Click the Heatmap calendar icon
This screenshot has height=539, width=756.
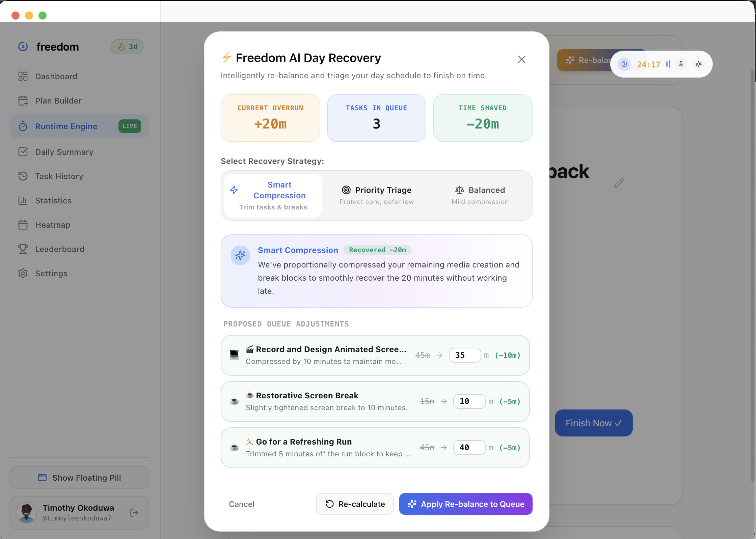coord(23,225)
